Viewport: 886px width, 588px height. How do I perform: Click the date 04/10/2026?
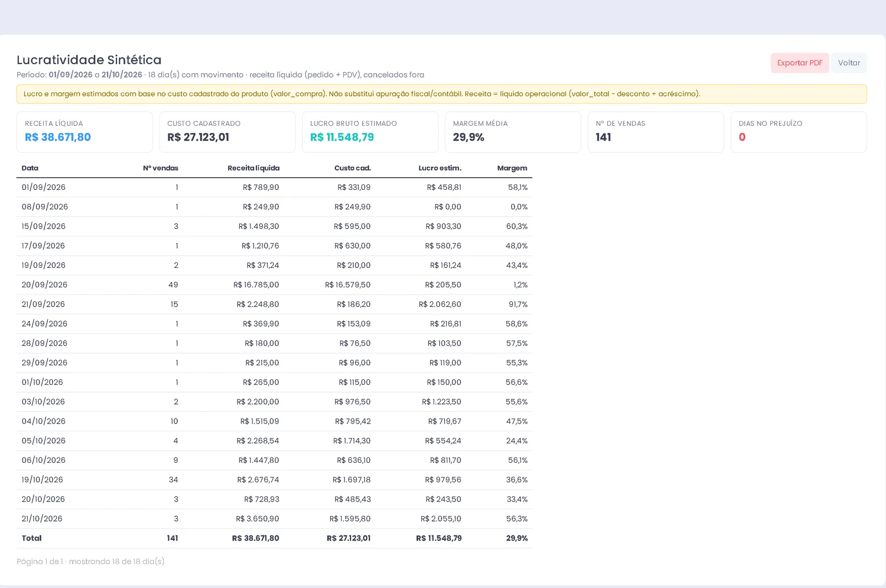pos(44,421)
